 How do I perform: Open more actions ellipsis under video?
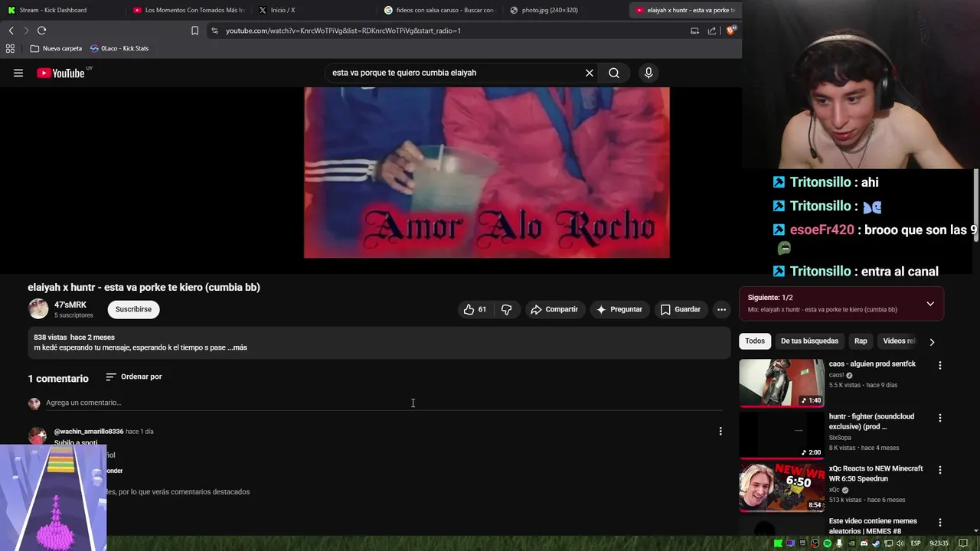721,309
